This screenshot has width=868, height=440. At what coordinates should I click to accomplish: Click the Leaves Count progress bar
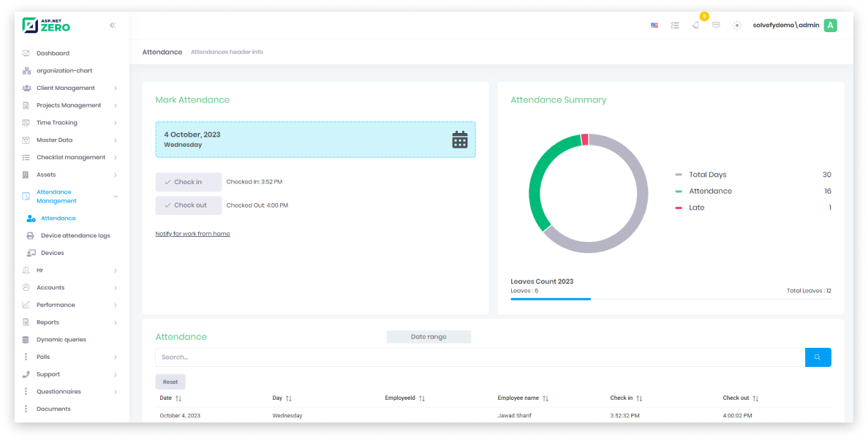(x=670, y=299)
